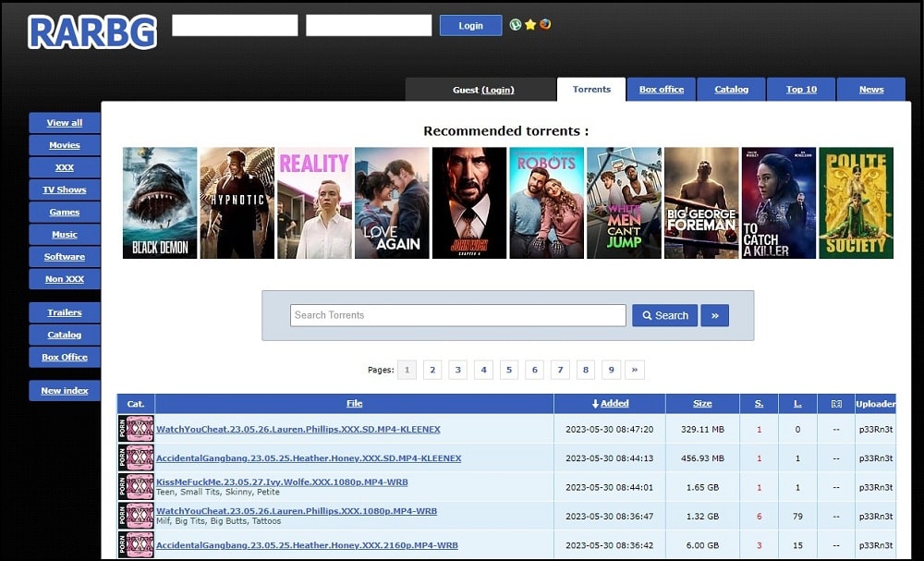Open the file link added at 08:44:13

click(x=309, y=457)
